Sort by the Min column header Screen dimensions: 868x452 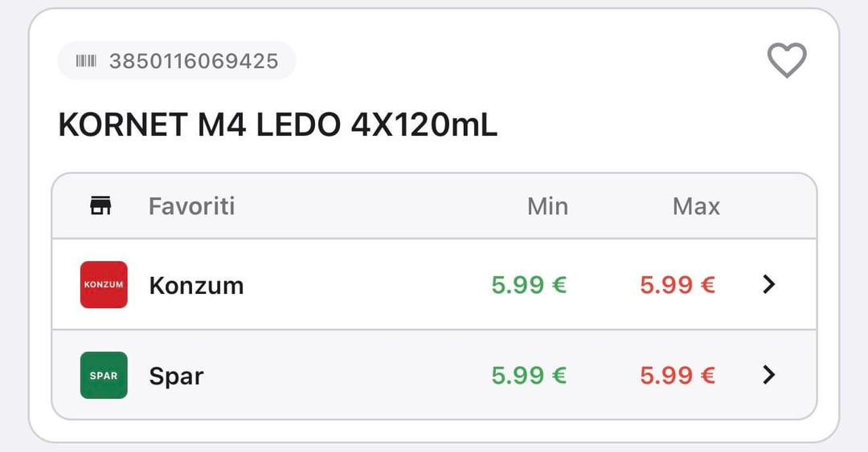coord(547,206)
